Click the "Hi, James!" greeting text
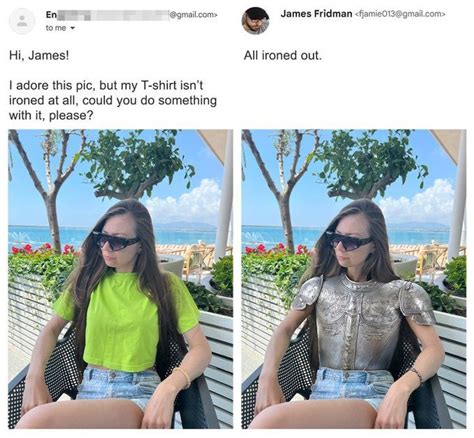474x438 pixels. click(39, 55)
